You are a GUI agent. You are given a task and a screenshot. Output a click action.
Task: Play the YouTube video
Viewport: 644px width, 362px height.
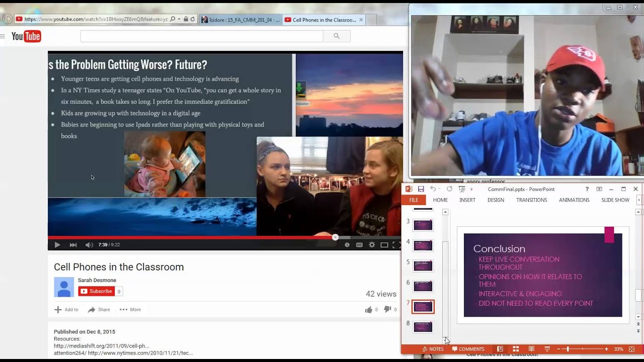coord(57,245)
